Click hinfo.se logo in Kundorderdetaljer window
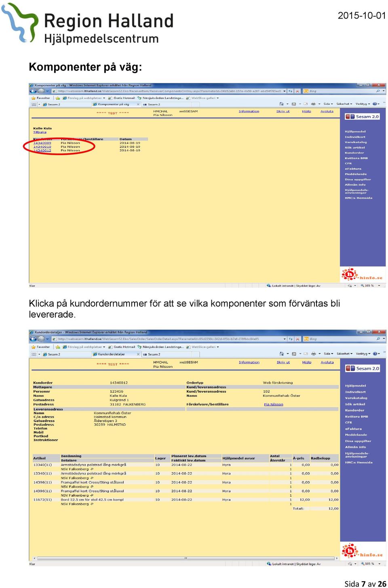This screenshot has height=588, width=388. [x=362, y=551]
